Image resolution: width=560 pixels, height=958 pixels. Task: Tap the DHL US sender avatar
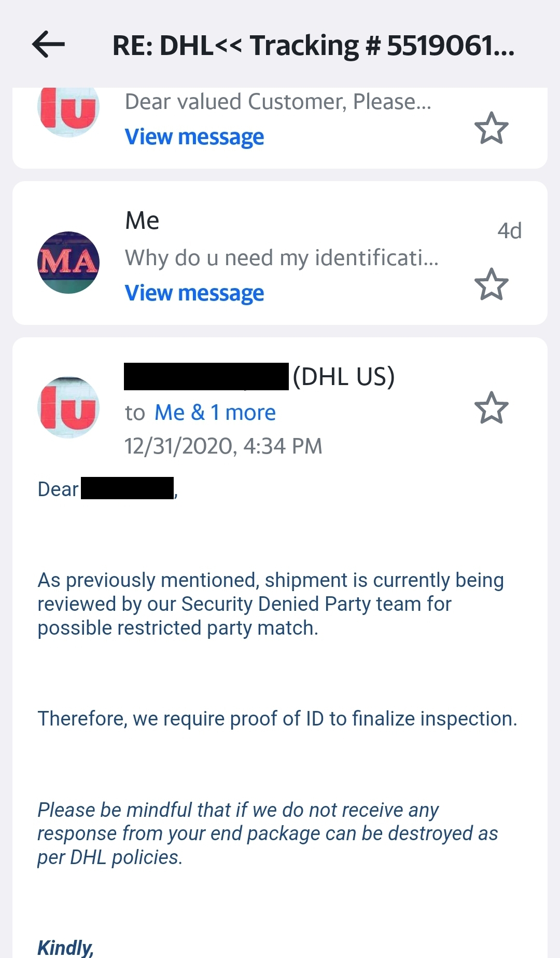pyautogui.click(x=68, y=407)
